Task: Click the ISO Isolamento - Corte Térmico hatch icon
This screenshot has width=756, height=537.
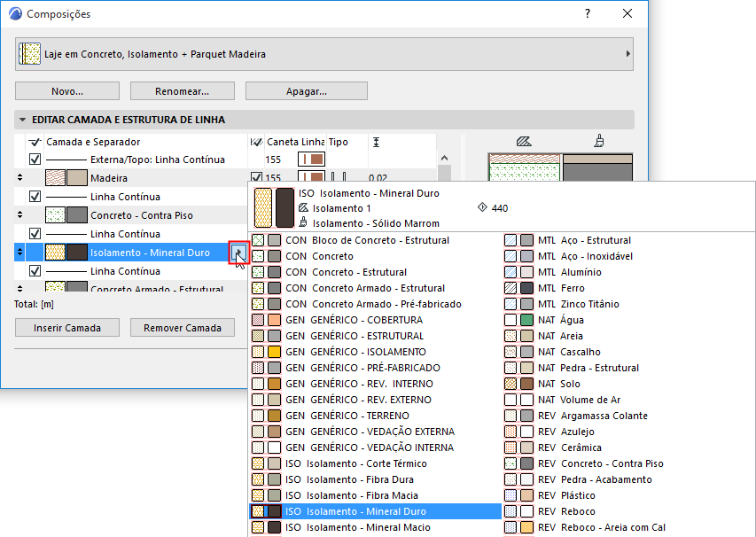Action: tap(258, 463)
